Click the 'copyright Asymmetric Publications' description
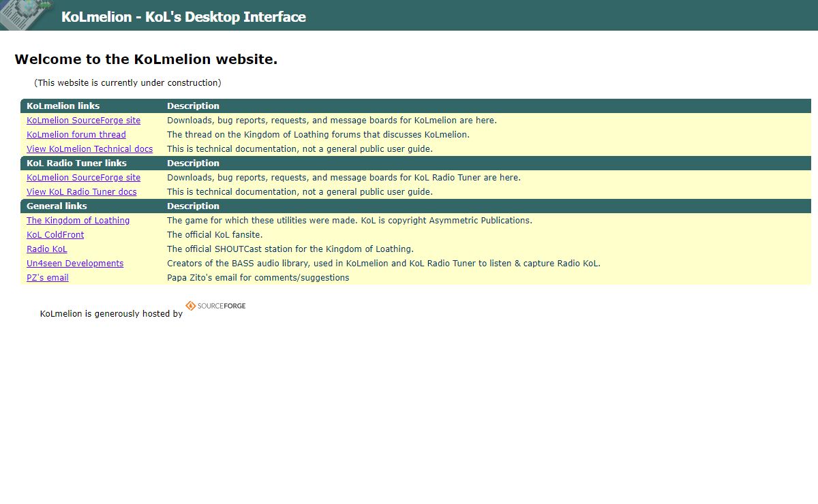The image size is (818, 504). (x=350, y=221)
